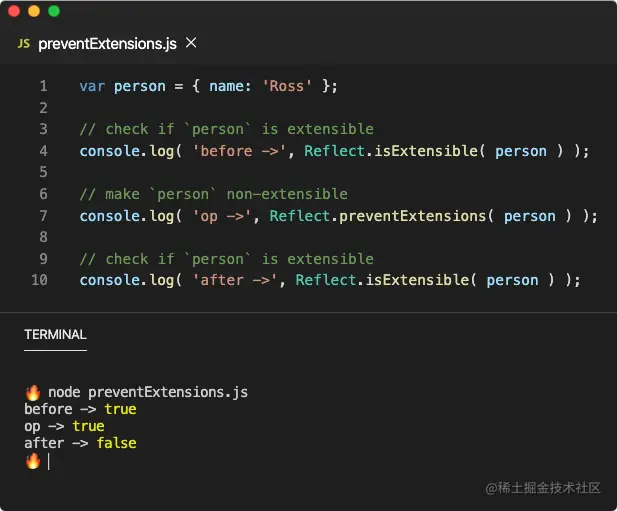Viewport: 617px width, 511px height.
Task: Click the 'before ->' string on line 4
Action: point(239,151)
